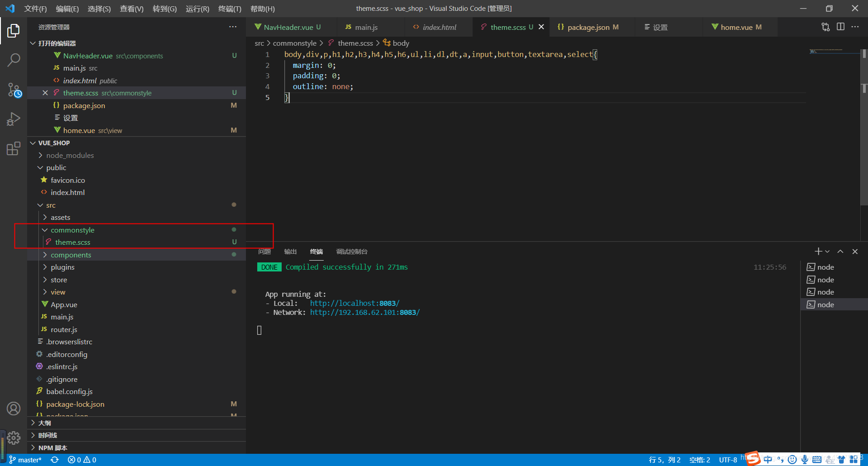Click the commonstyle breadcrumb segment
Screen dimensions: 868x466
(x=295, y=43)
